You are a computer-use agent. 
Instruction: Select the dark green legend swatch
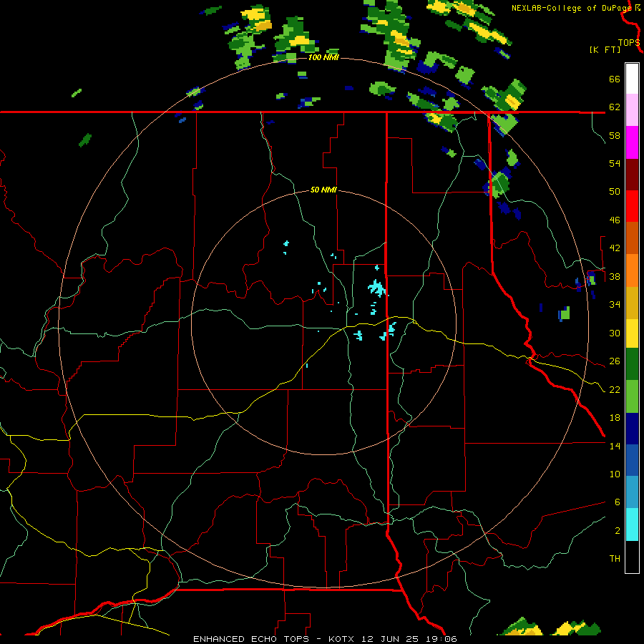pyautogui.click(x=632, y=364)
